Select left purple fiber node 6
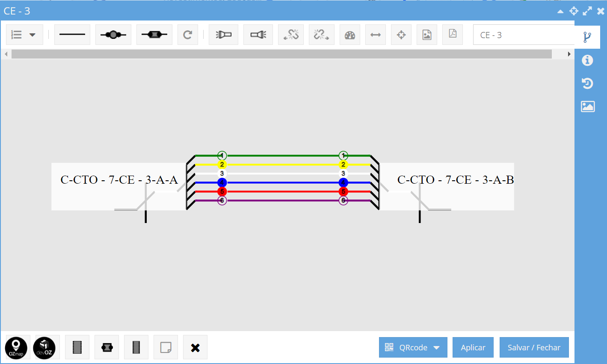Image resolution: width=607 pixels, height=364 pixels. [222, 200]
